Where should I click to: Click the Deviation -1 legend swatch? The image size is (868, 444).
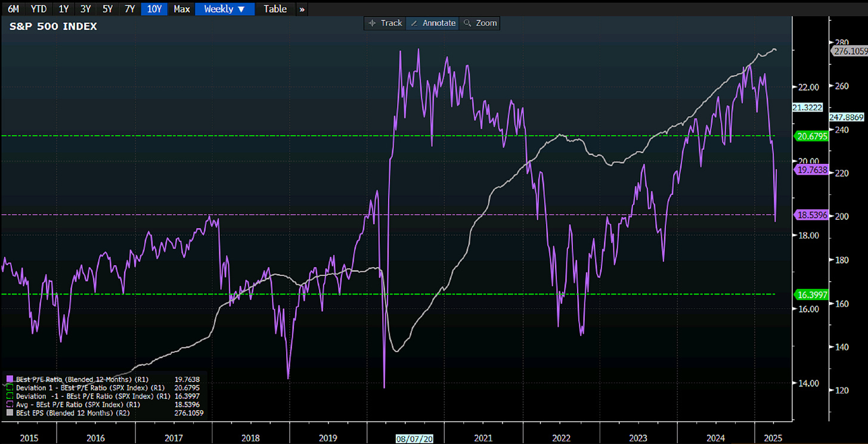coord(8,396)
